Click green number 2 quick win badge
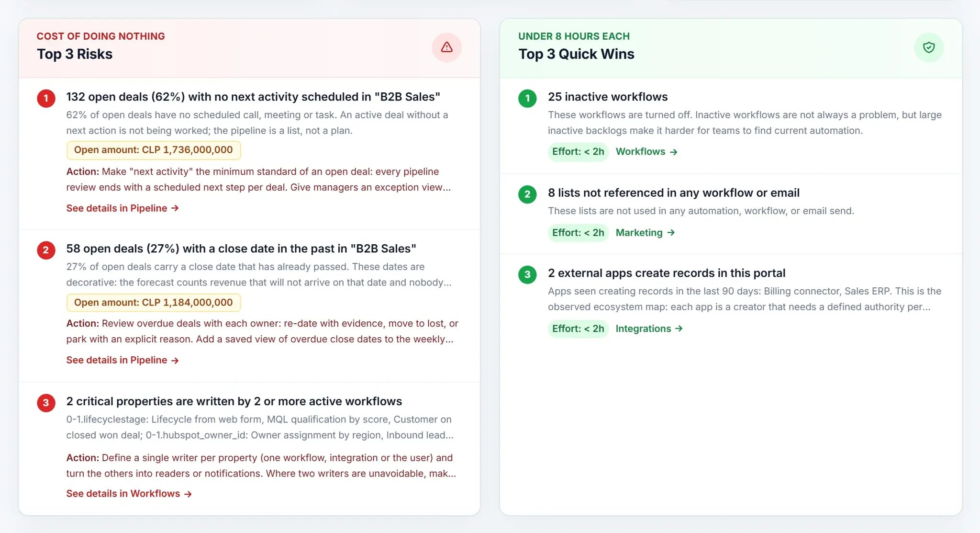 (527, 194)
